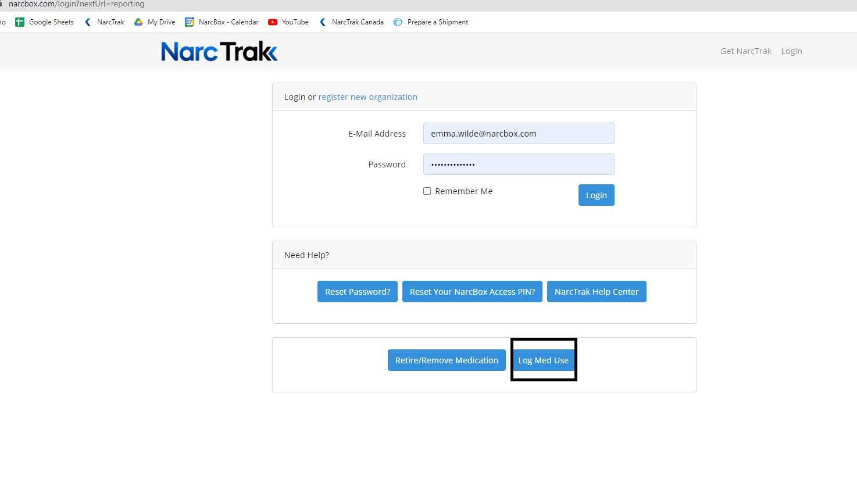This screenshot has width=857, height=504.
Task: Click the NarcTrak logo
Action: [219, 51]
